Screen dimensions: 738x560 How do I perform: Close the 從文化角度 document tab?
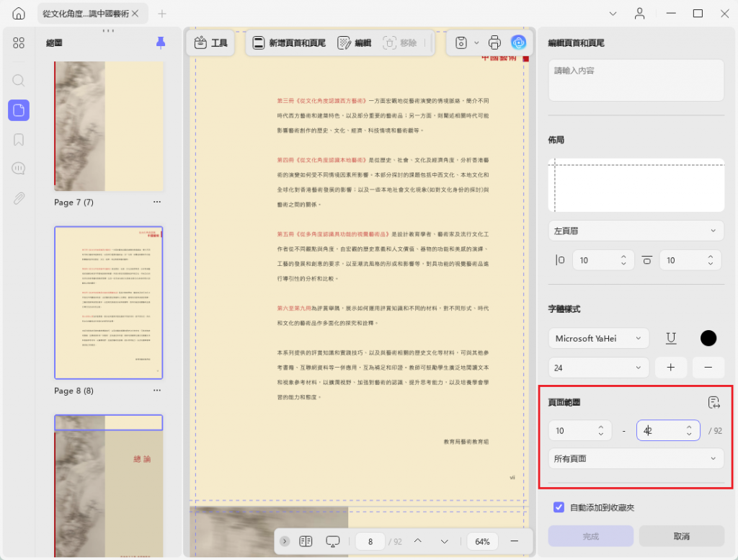click(135, 14)
